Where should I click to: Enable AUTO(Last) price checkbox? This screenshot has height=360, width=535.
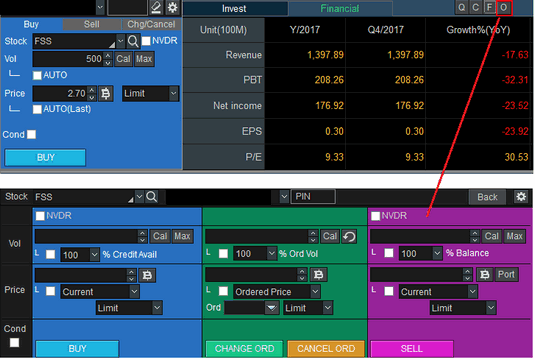coord(37,110)
